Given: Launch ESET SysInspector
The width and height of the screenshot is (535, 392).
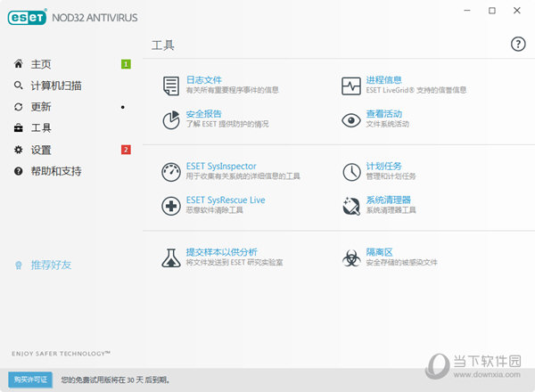Looking at the screenshot, I should click(221, 166).
